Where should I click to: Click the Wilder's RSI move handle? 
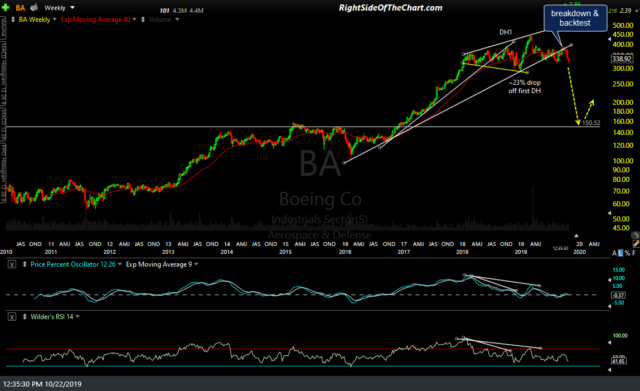tap(24, 317)
